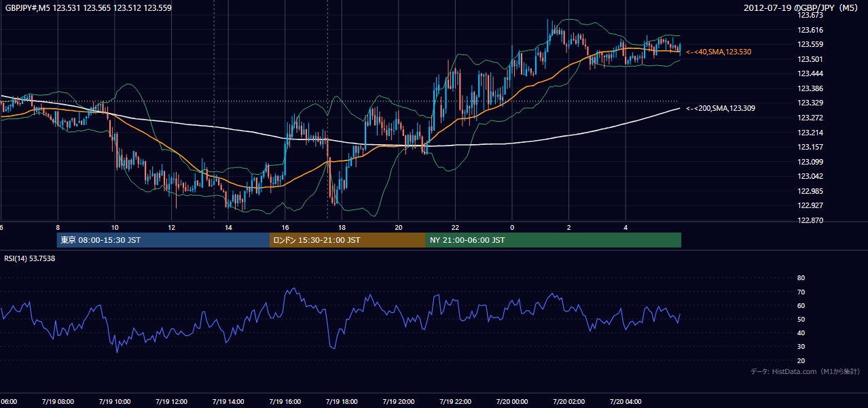The image size is (868, 408).
Task: Click the HistData.com data source credit
Action: coord(805,371)
